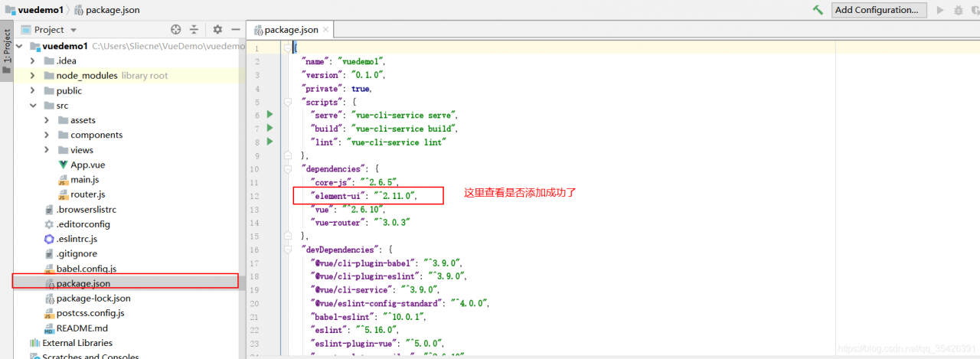Click the gear icon beside .editorconfig
Viewport: 980px width, 359px height.
point(49,224)
